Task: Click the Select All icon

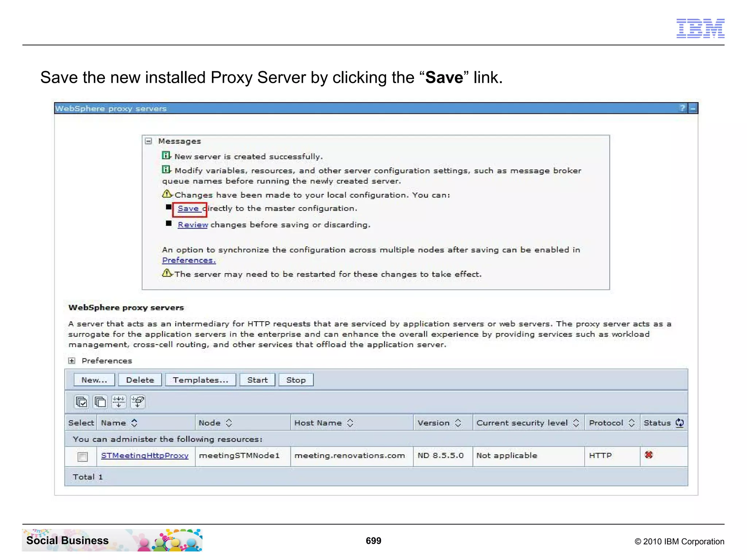Action: click(x=81, y=402)
